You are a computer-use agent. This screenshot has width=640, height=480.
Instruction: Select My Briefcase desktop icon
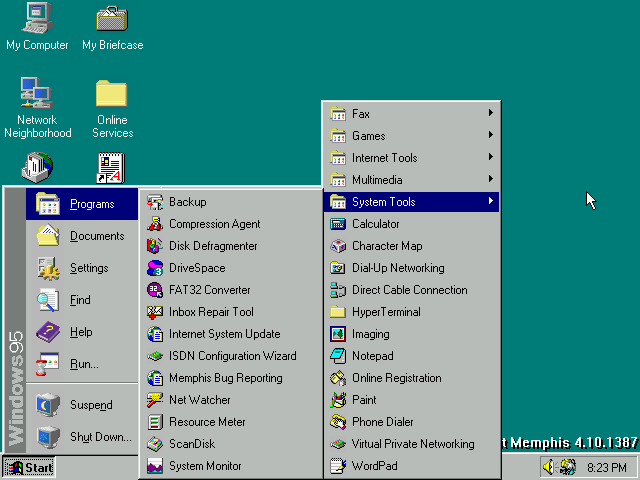(113, 27)
